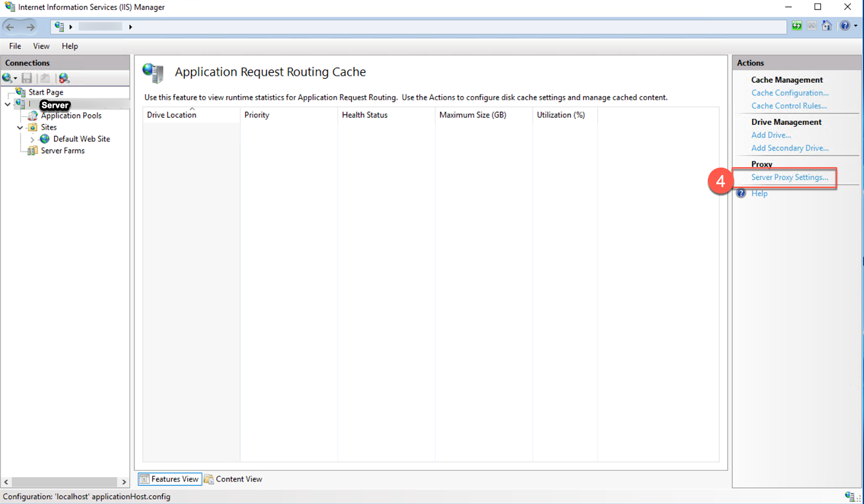Switch to Content View tab
Screen dimensions: 864x504
tap(233, 479)
